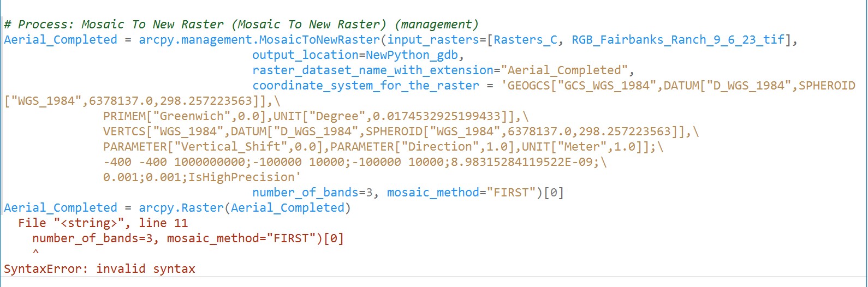The height and width of the screenshot is (287, 868).
Task: Click the comment line about Mosaic To New Raster
Action: pyautogui.click(x=241, y=25)
